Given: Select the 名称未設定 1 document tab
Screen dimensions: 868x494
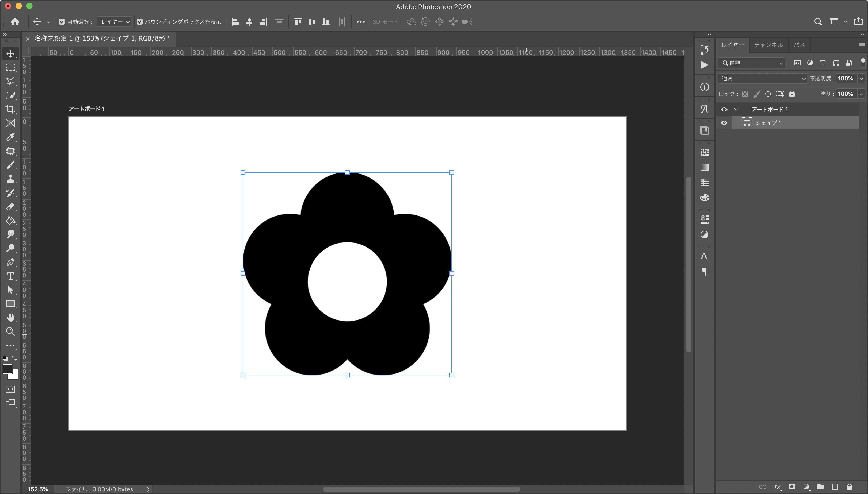Looking at the screenshot, I should click(102, 38).
